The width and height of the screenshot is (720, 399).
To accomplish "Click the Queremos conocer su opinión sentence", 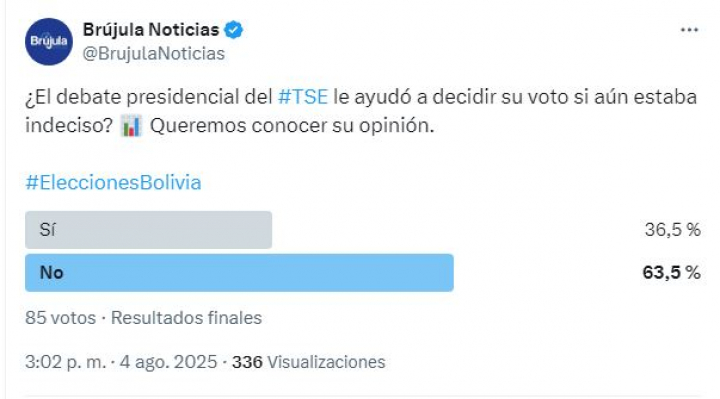I will [x=292, y=126].
